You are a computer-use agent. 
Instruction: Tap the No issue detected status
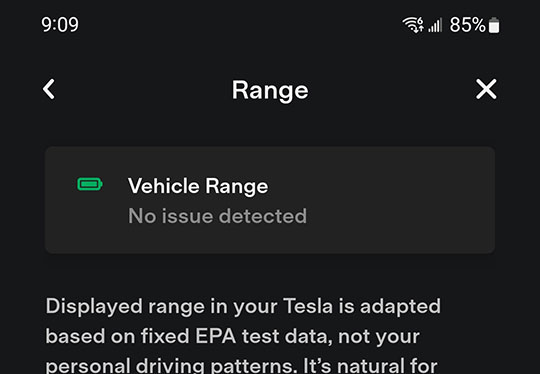(x=217, y=216)
